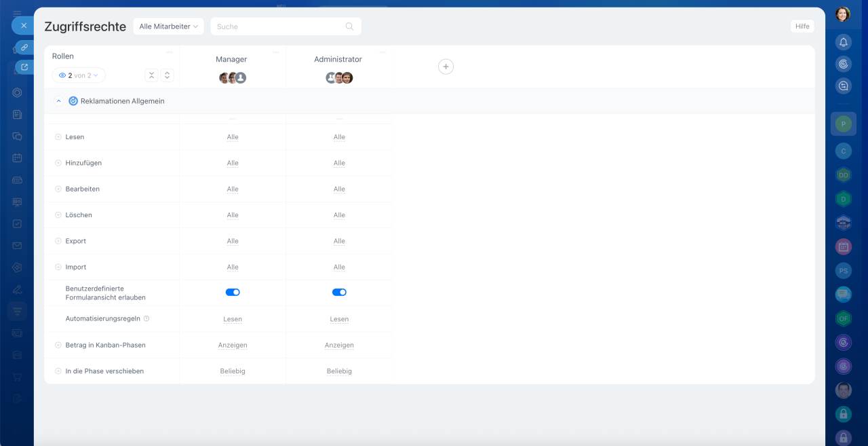
Task: Select the Administrator role column header
Action: point(338,60)
